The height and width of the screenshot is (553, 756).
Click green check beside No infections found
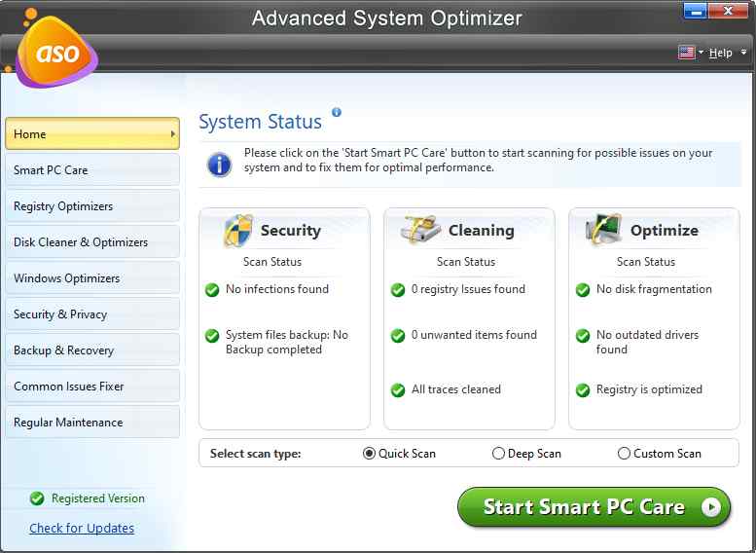coord(212,290)
